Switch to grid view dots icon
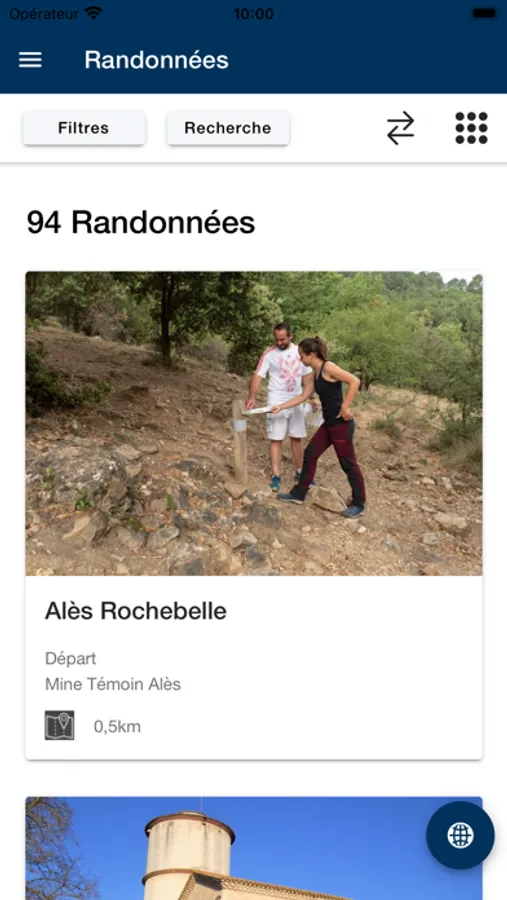 (x=471, y=128)
